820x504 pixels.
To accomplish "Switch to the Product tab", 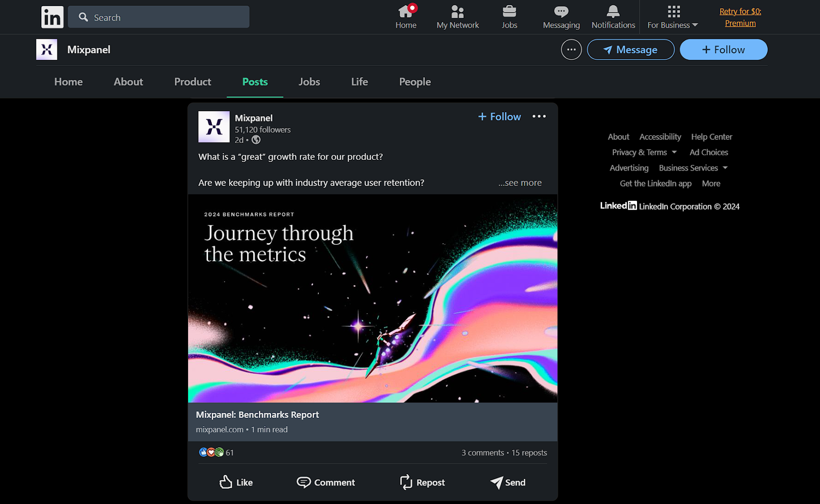I will click(x=193, y=82).
